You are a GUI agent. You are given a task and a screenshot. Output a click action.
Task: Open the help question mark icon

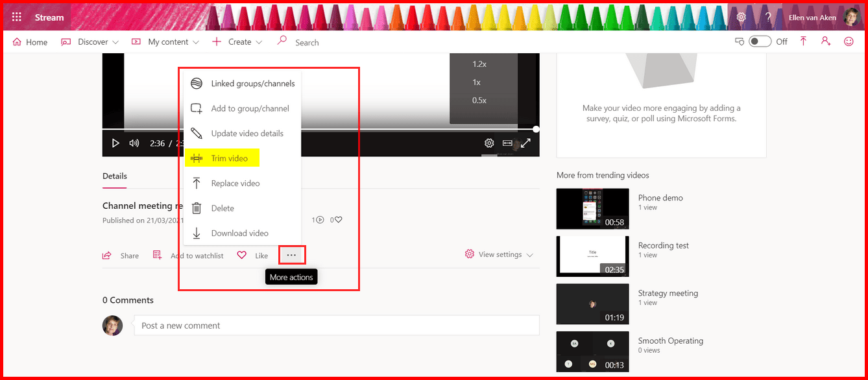click(768, 18)
